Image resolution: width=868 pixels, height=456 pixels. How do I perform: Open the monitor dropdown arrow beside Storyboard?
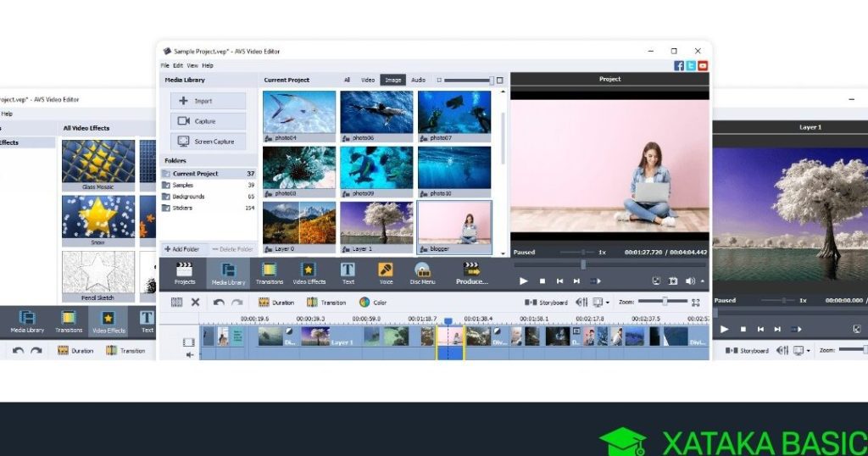pos(608,303)
